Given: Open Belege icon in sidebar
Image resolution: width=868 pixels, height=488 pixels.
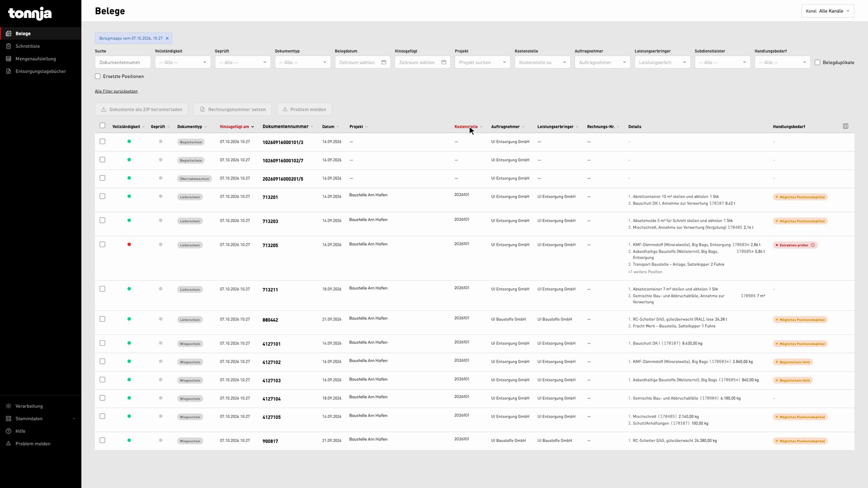Looking at the screenshot, I should (x=9, y=33).
